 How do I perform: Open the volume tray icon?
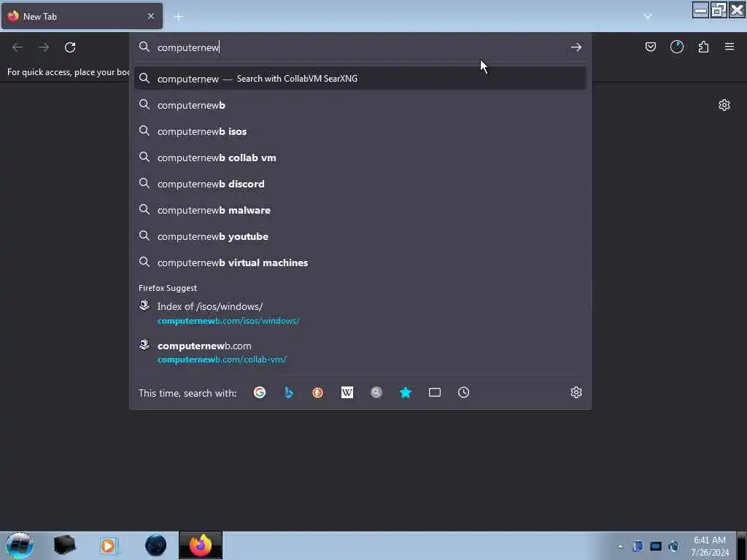pyautogui.click(x=673, y=546)
